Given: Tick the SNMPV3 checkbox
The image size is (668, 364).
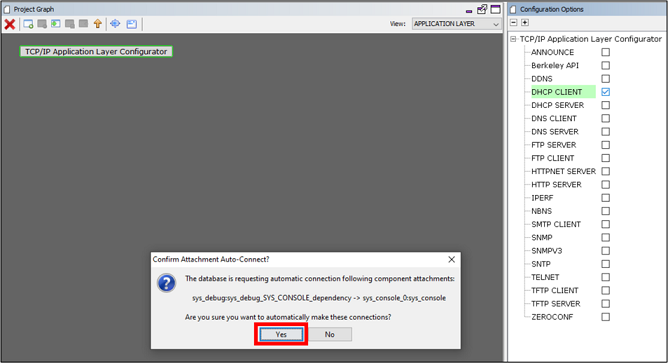Looking at the screenshot, I should [605, 250].
